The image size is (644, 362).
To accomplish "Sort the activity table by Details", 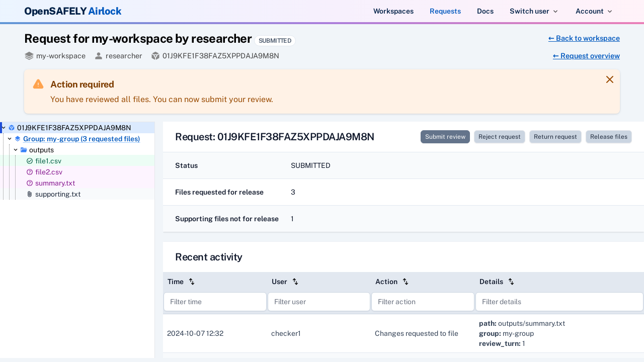I will click(511, 282).
